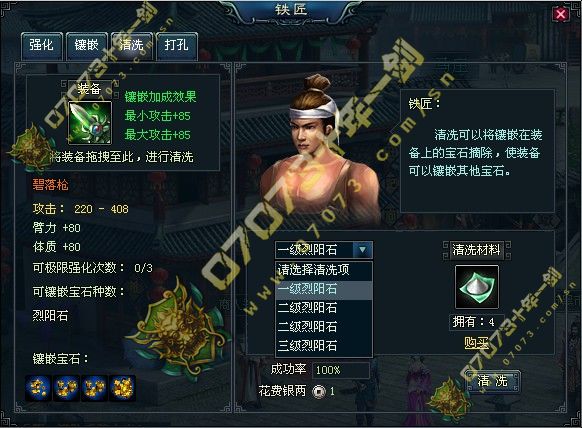The width and height of the screenshot is (582, 428).
Task: Select the fourth inlaid gem icon
Action: (x=122, y=388)
